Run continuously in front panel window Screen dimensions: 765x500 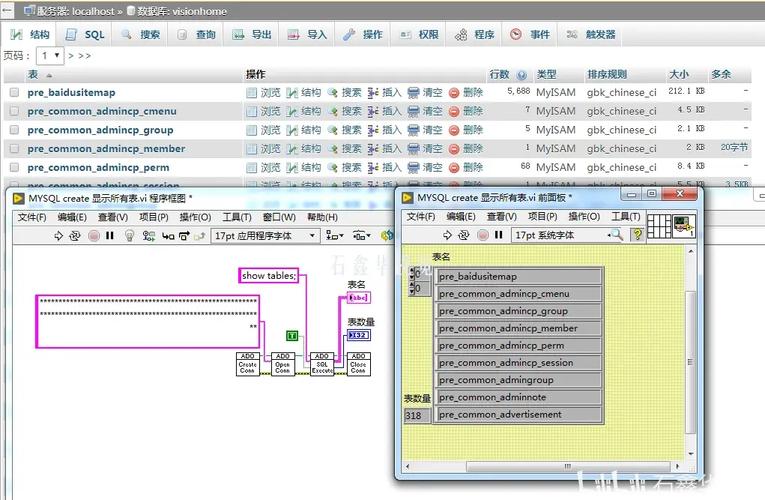(463, 235)
